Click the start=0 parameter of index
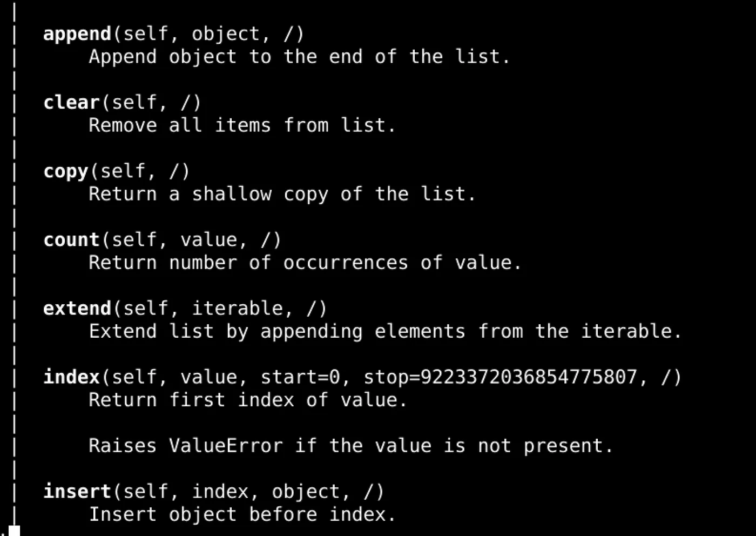The width and height of the screenshot is (756, 536). coord(300,377)
